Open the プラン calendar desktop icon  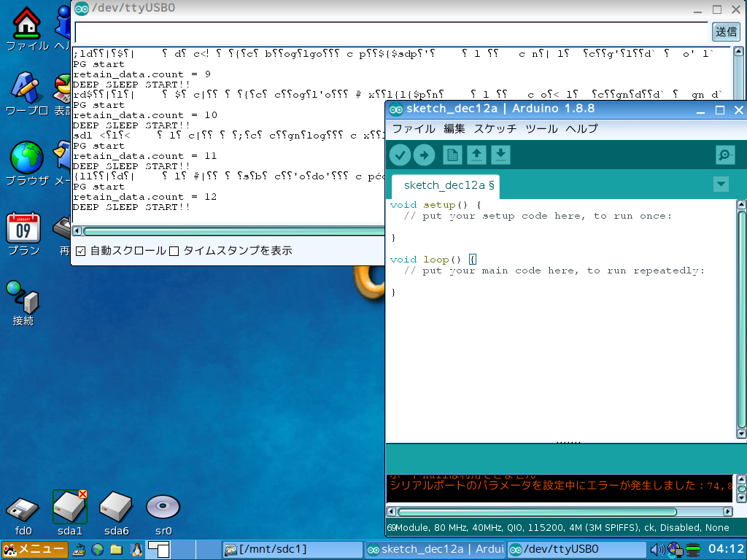[x=24, y=233]
